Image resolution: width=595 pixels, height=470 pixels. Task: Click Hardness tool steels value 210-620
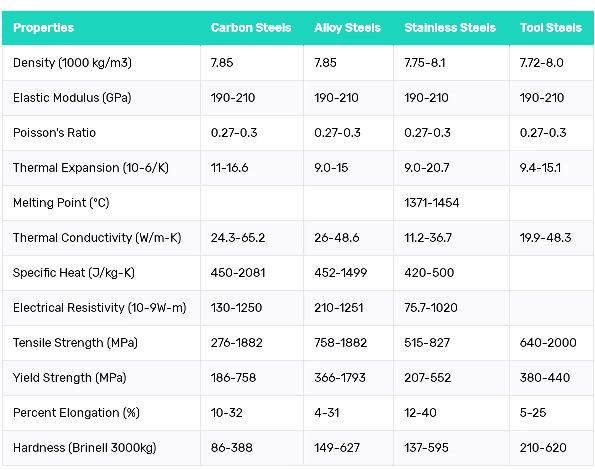[x=543, y=448]
